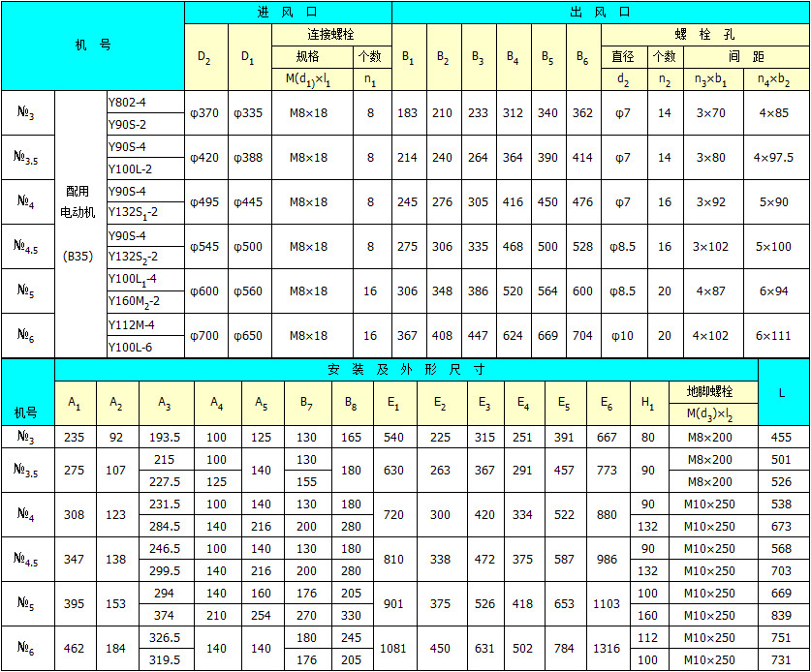Click the 193.5 A3 value
811x672 pixels.
[x=165, y=438]
